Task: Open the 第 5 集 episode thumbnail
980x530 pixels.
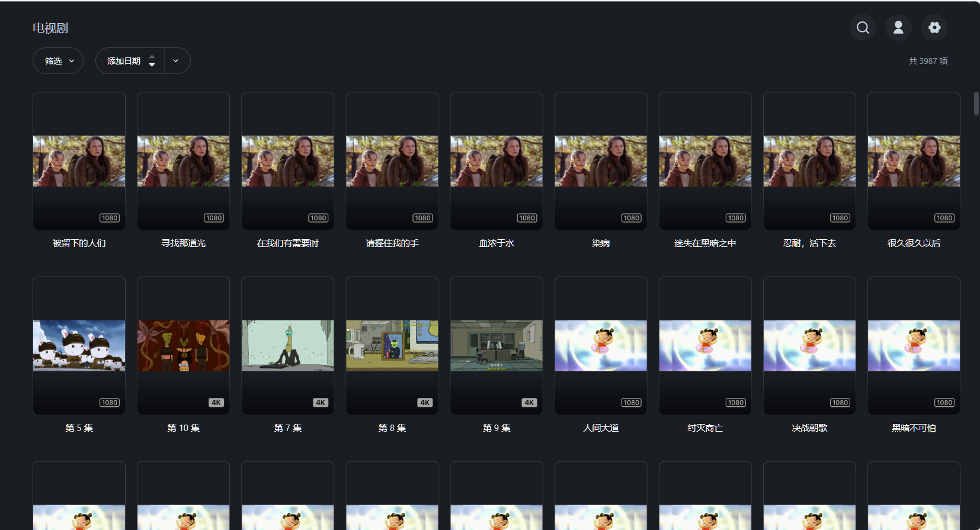Action: click(79, 346)
